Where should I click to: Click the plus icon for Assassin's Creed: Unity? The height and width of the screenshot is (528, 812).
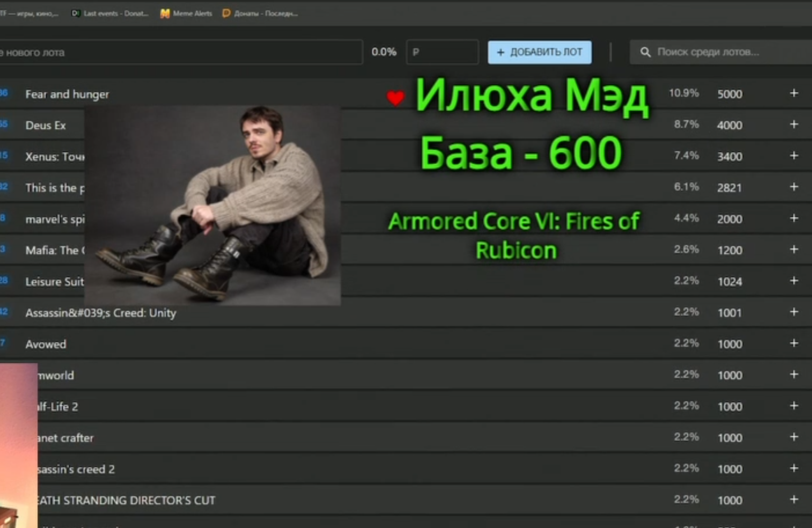(x=794, y=312)
